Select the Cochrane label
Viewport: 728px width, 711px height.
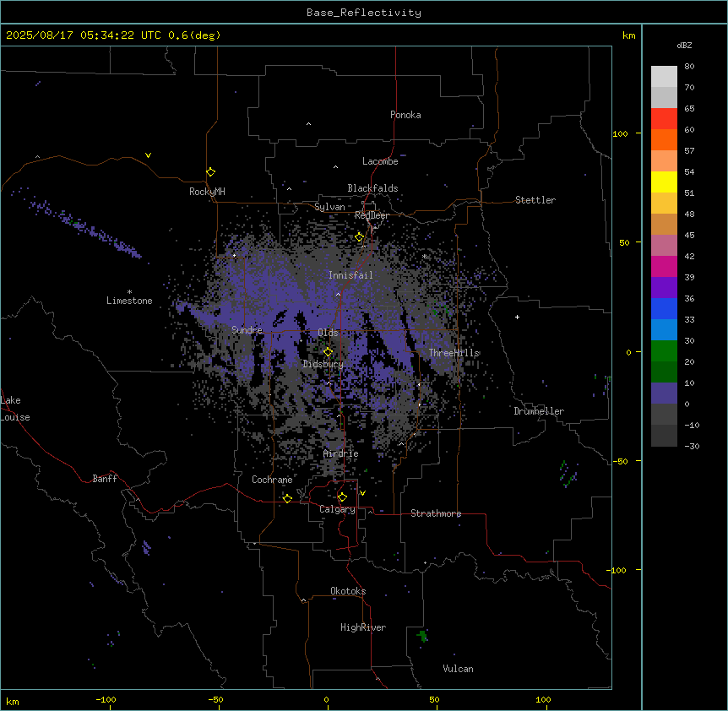click(x=272, y=480)
